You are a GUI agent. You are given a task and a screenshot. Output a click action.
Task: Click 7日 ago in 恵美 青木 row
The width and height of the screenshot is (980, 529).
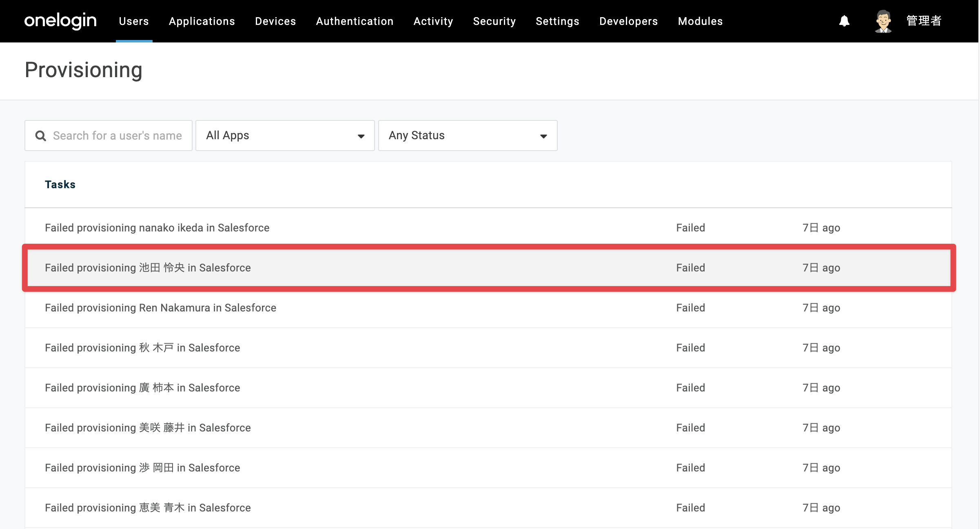(x=821, y=508)
